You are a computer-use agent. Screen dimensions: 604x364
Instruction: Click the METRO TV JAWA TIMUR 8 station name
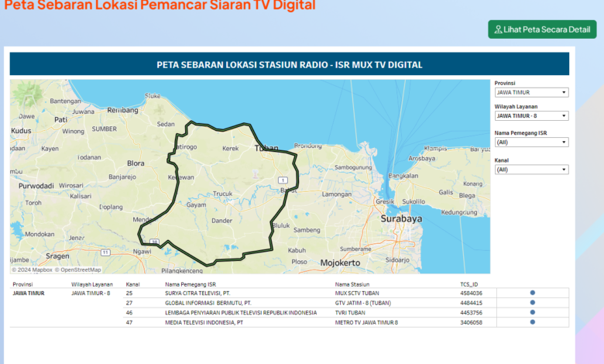pos(367,322)
